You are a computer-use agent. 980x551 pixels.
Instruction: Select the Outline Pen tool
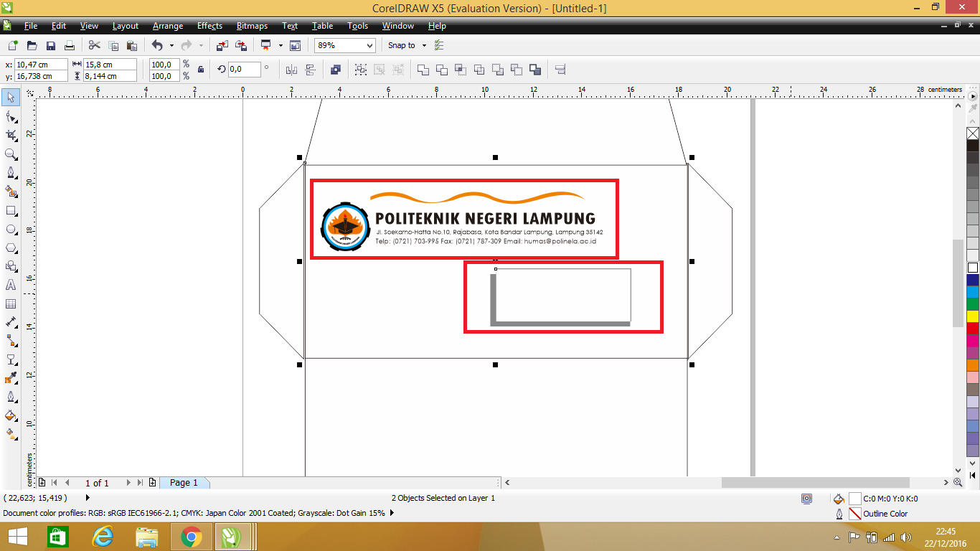point(11,397)
